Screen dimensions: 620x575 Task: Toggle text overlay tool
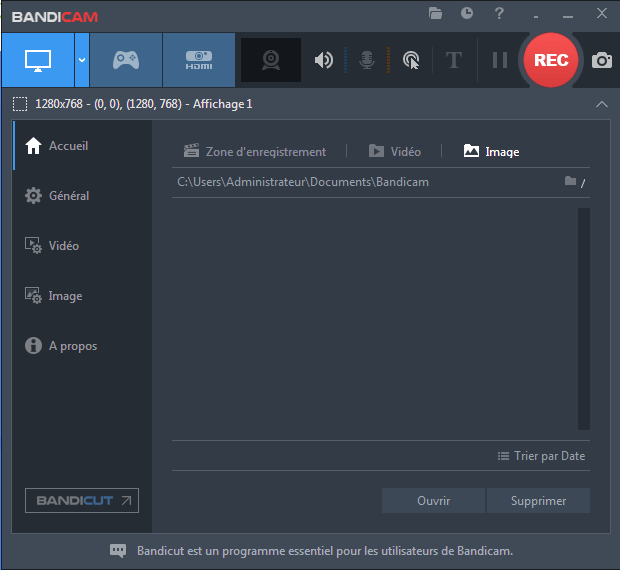click(454, 60)
